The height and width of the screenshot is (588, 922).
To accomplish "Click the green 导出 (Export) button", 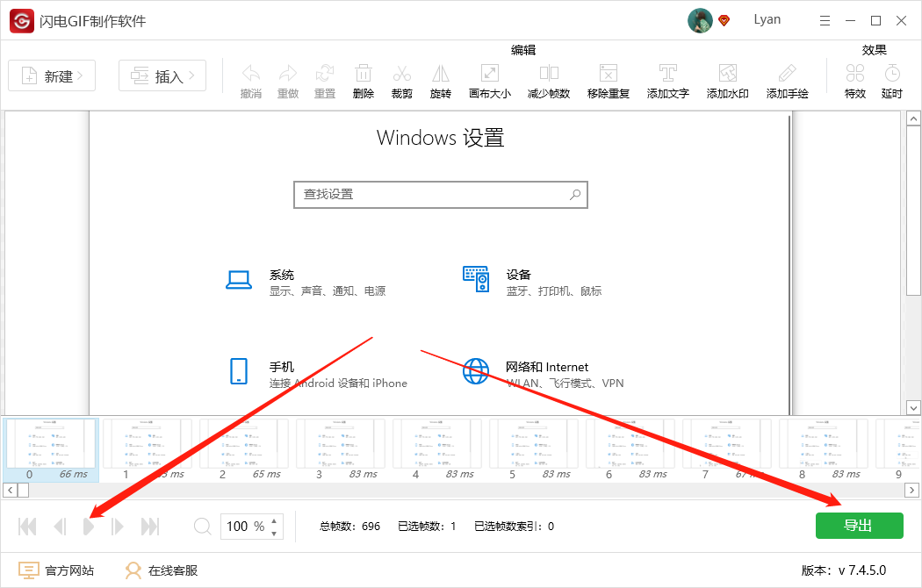I will 859,526.
